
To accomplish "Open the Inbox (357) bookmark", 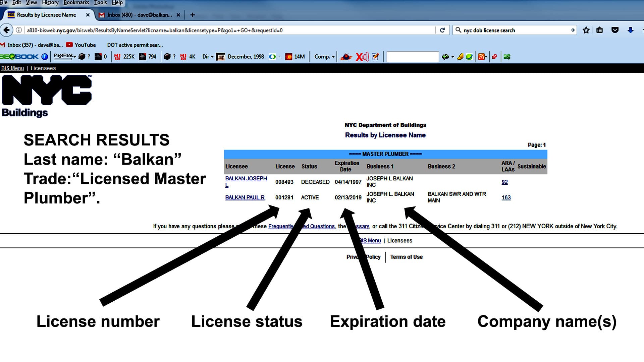I will pos(32,45).
